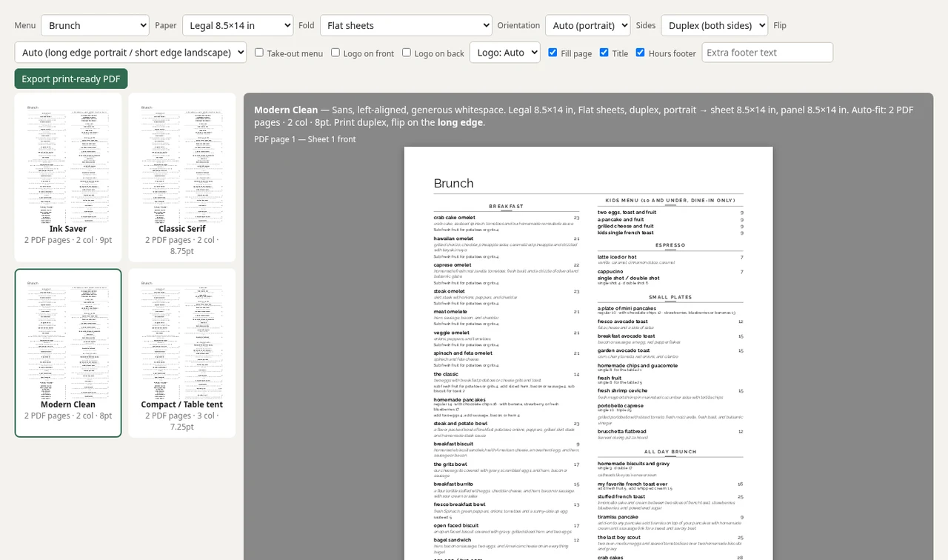Click 'homemade biscuits and gravy' in preview
The image size is (948, 560).
pyautogui.click(x=633, y=464)
